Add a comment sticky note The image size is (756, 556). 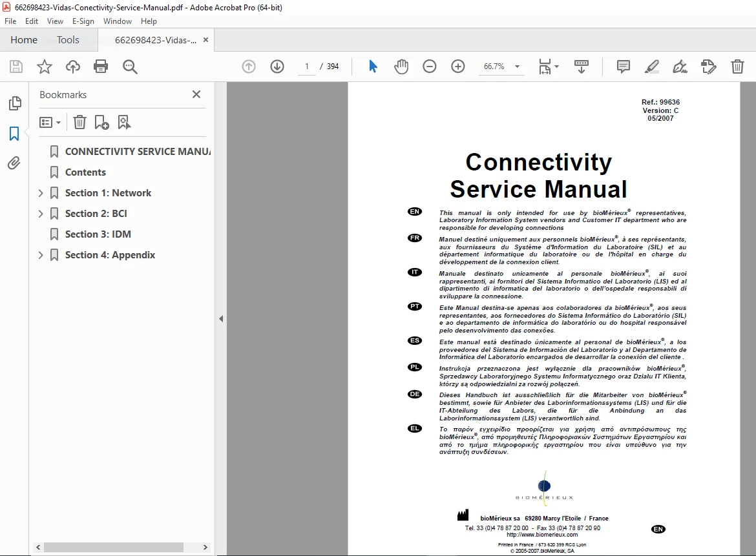(x=624, y=67)
